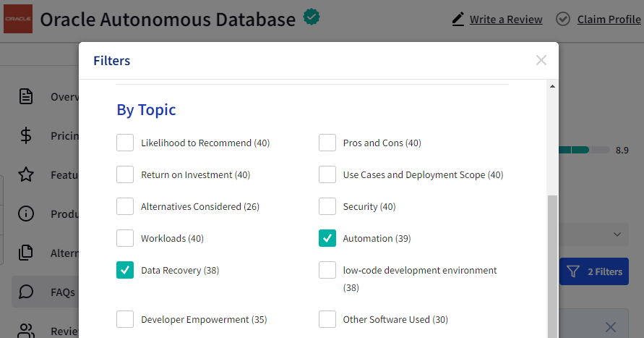The image size is (644, 338).
Task: Open the Features sidebar star icon
Action: tap(26, 174)
